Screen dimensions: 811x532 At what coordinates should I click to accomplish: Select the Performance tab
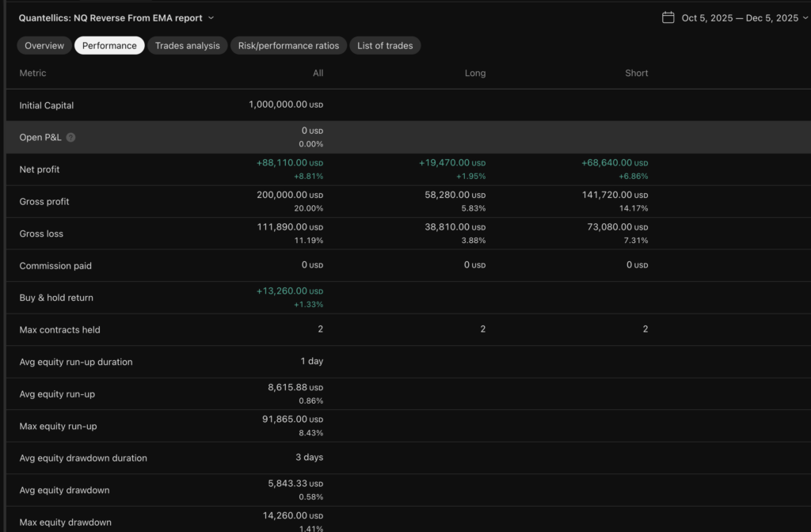[x=109, y=46]
